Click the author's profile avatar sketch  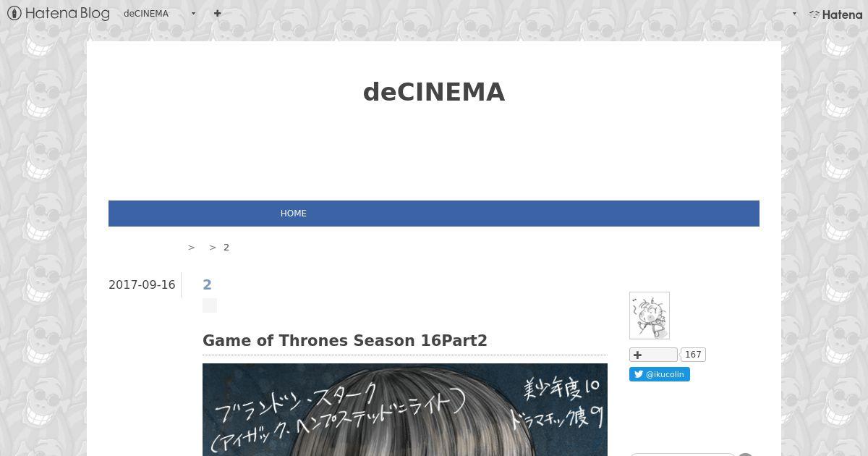pos(650,316)
